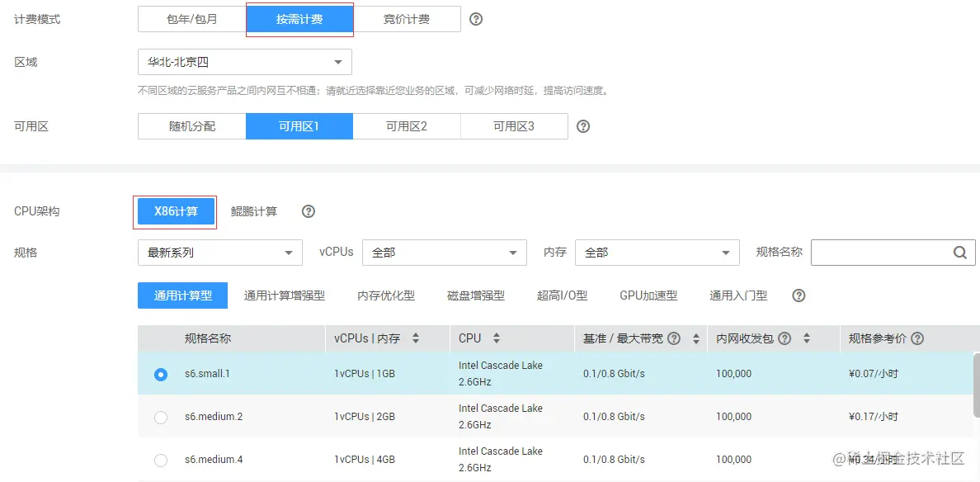Open 区域 dropdown 华北-北京四
This screenshot has height=482, width=980.
245,62
